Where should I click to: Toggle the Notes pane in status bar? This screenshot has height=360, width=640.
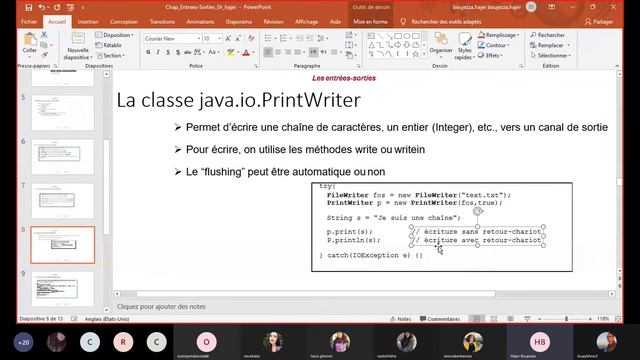(x=400, y=319)
